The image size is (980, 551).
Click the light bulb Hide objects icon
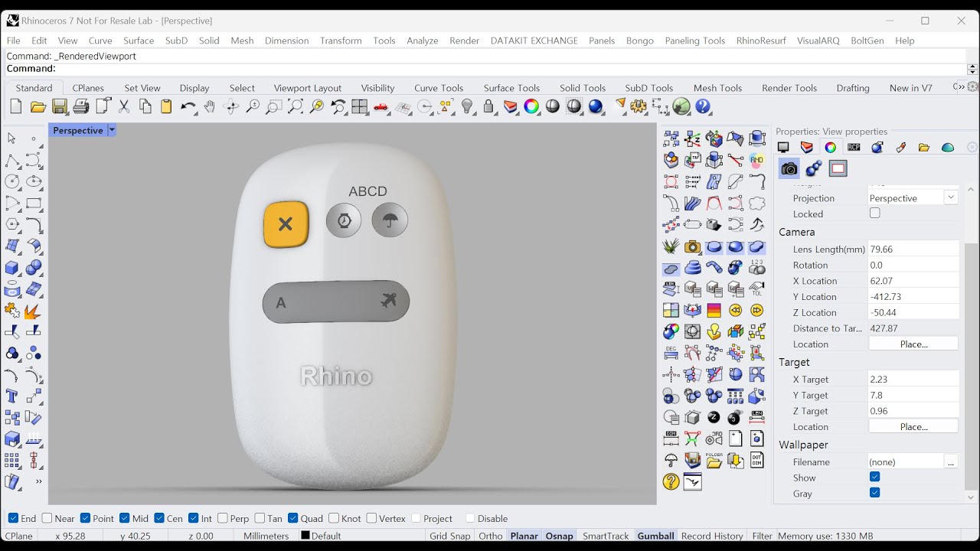tap(467, 107)
